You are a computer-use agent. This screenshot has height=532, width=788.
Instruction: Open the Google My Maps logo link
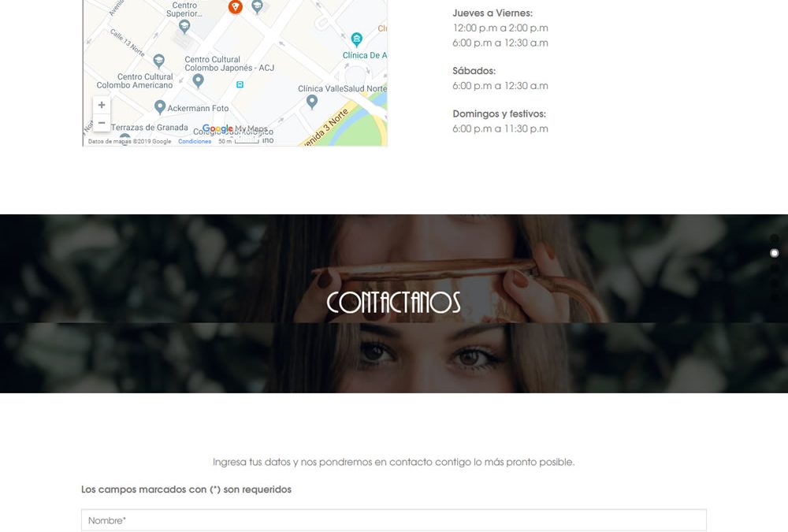[235, 128]
